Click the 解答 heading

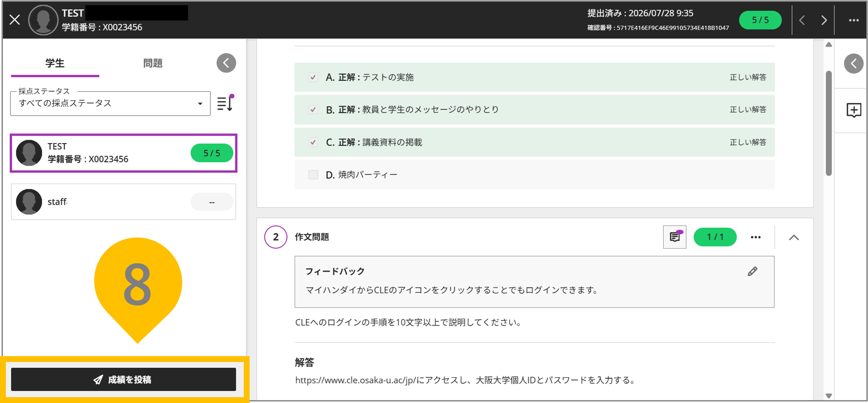(x=304, y=362)
